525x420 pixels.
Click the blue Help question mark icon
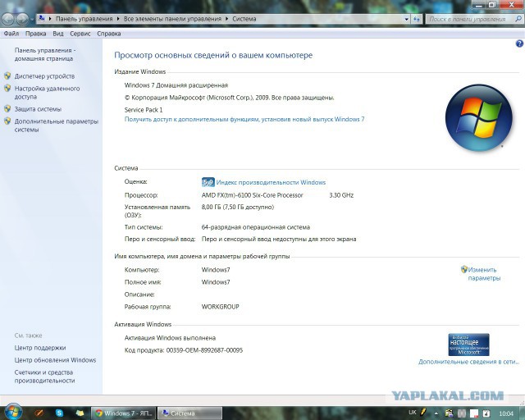[x=519, y=43]
